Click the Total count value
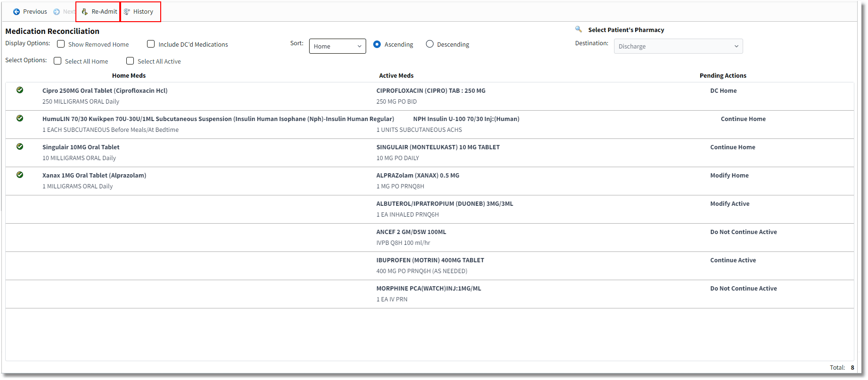 (x=852, y=368)
